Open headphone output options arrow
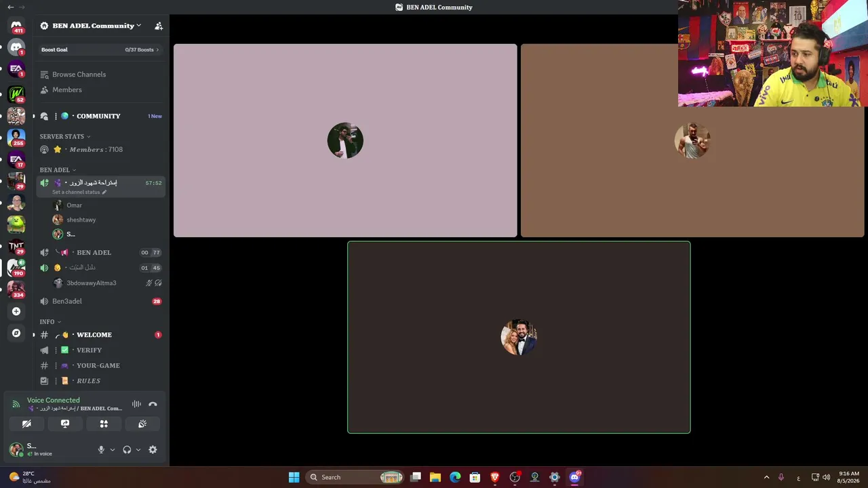 coord(138,449)
